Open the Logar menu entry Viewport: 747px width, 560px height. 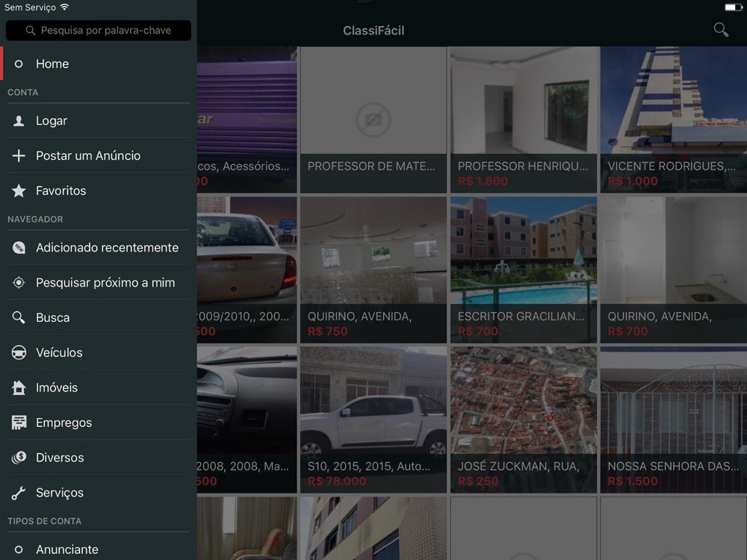pyautogui.click(x=98, y=121)
